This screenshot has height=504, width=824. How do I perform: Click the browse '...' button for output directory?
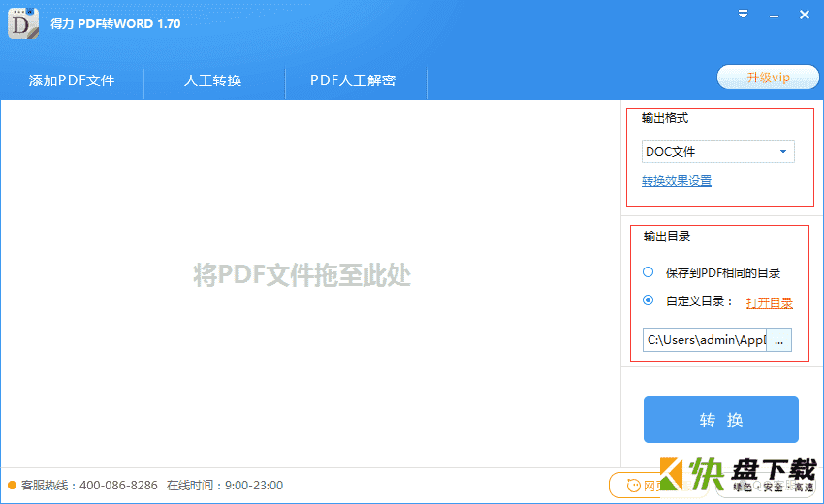tap(778, 340)
